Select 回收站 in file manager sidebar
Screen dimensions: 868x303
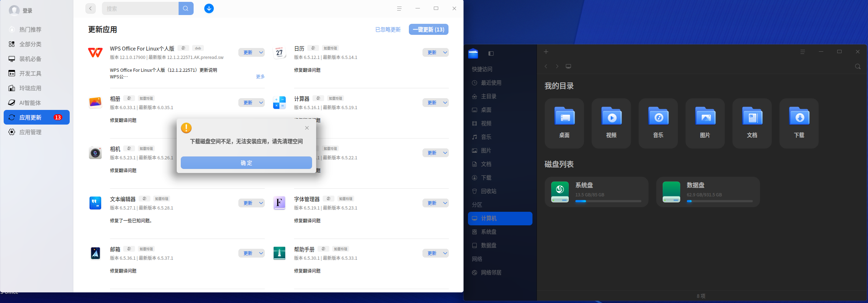coord(500,191)
